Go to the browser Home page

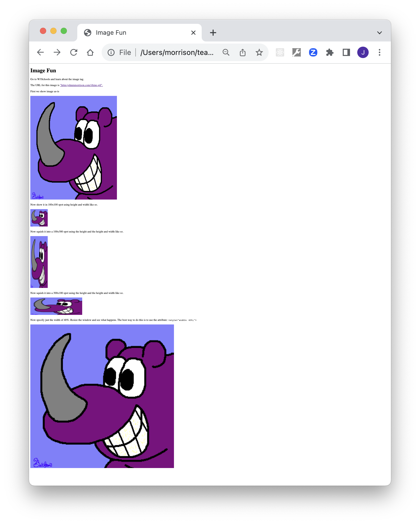[90, 53]
